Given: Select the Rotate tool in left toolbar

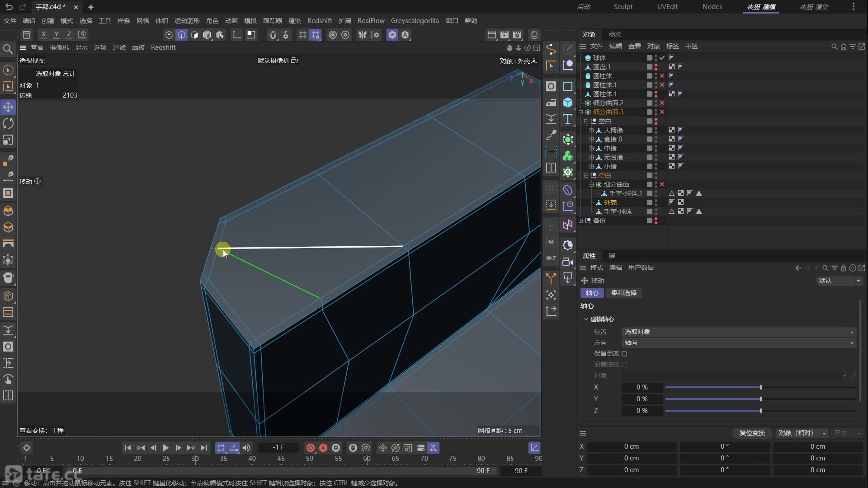Looking at the screenshot, I should tap(8, 123).
